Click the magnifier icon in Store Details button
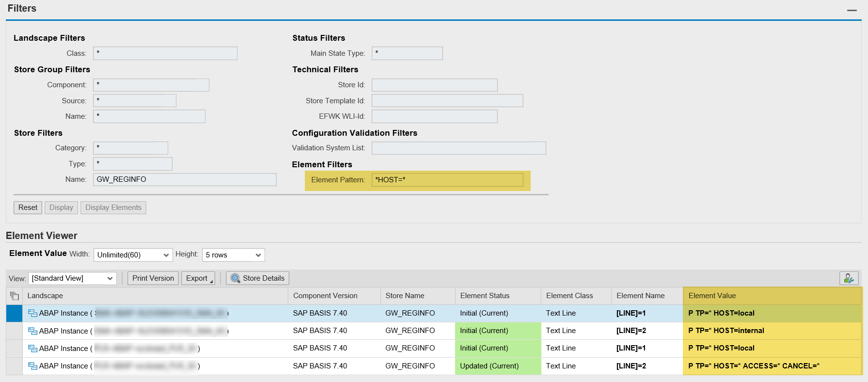Screen dimensions: 868x382 click(x=236, y=278)
